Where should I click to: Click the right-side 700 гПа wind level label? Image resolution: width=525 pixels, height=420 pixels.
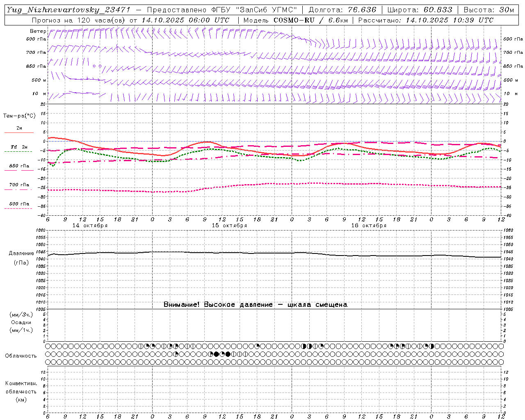tap(513, 52)
